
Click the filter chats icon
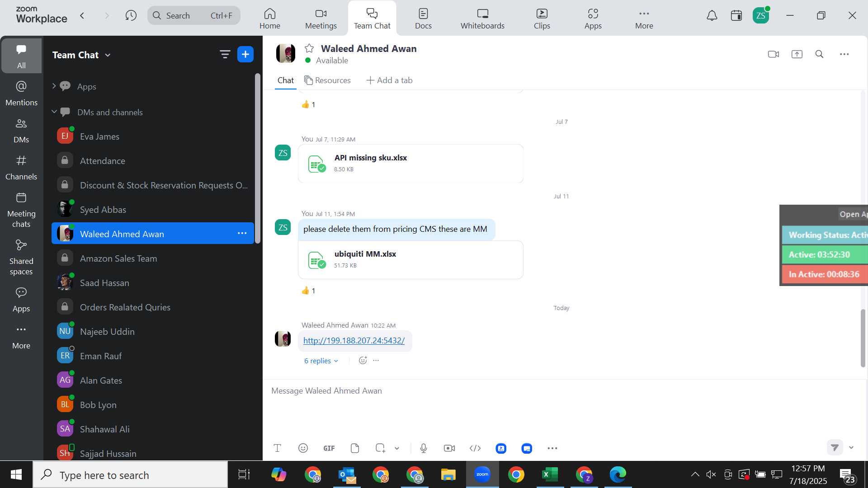225,55
